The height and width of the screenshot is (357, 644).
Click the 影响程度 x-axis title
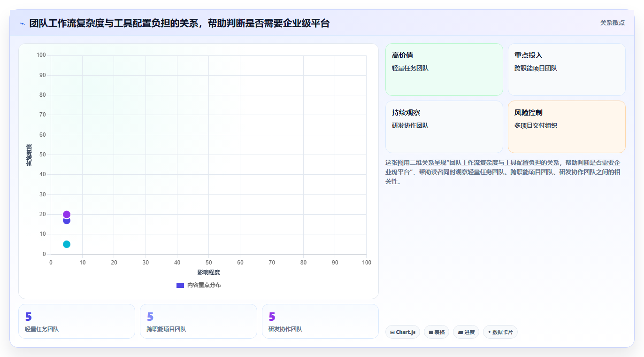tap(208, 272)
